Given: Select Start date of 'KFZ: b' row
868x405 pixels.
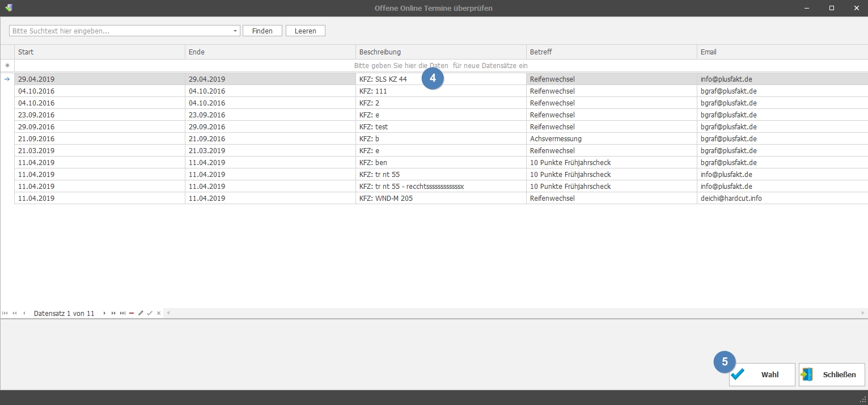Looking at the screenshot, I should click(x=100, y=139).
